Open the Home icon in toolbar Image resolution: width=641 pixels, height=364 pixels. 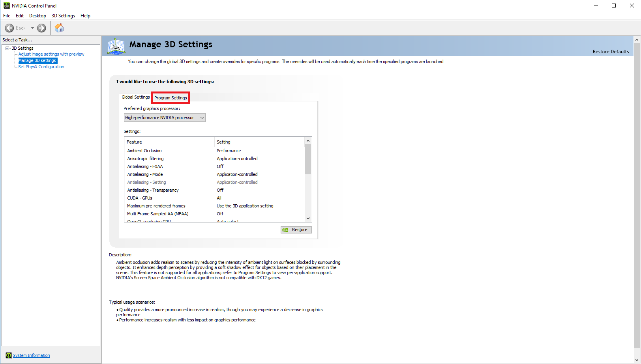(59, 28)
